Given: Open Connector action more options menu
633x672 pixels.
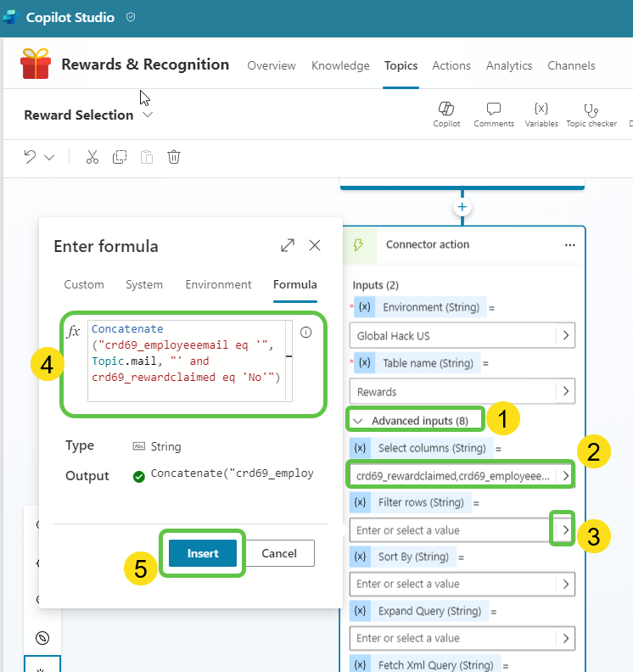Looking at the screenshot, I should pyautogui.click(x=569, y=244).
